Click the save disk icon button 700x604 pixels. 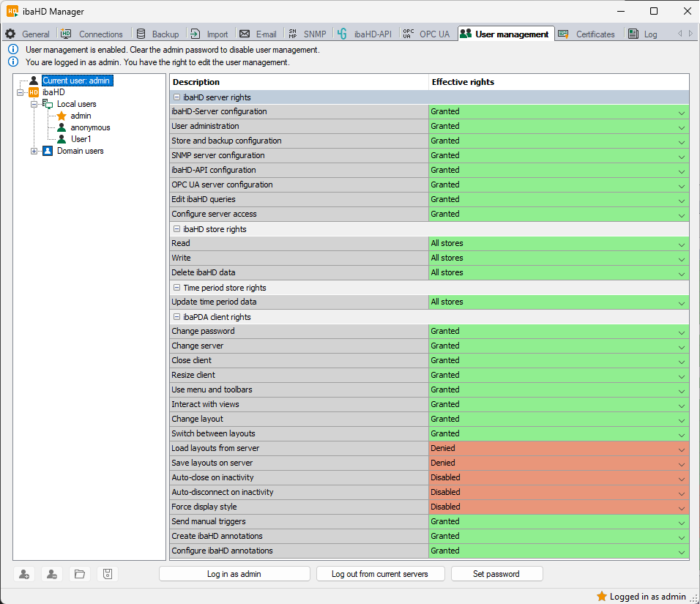tap(107, 574)
